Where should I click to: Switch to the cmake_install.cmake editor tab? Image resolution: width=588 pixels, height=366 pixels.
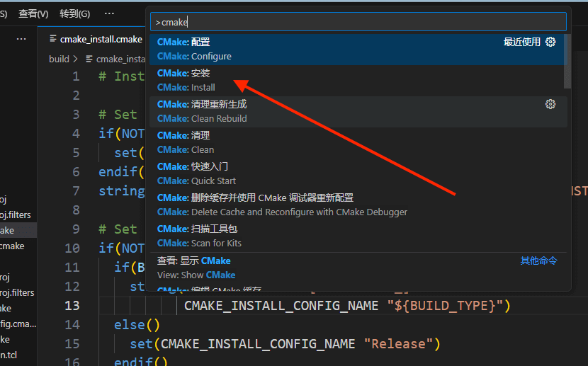101,40
